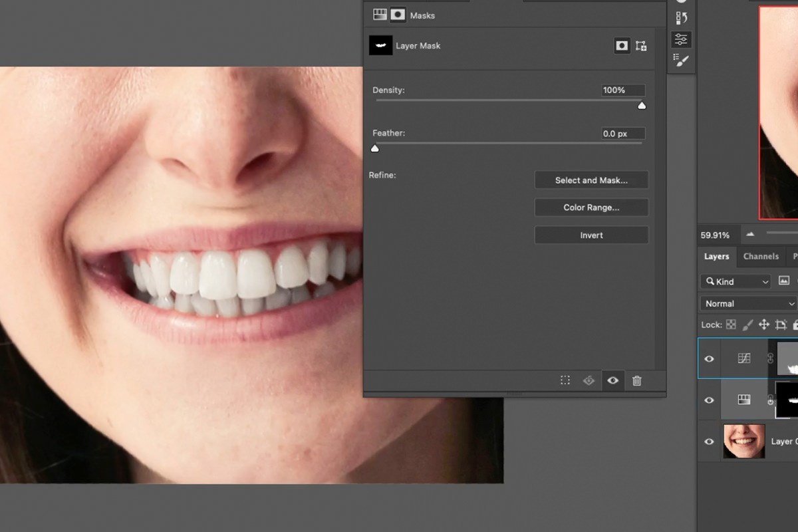Click the Density value field
The image size is (798, 532).
click(622, 90)
